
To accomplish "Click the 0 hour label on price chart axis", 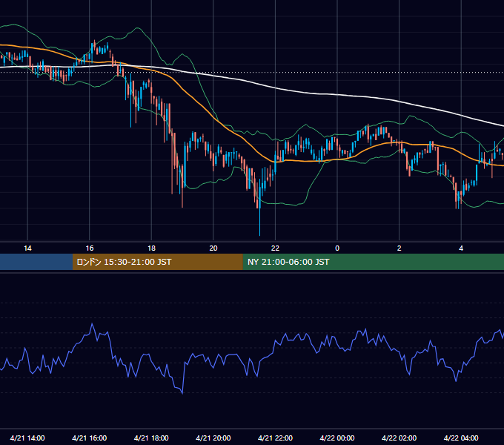I will 337,248.
